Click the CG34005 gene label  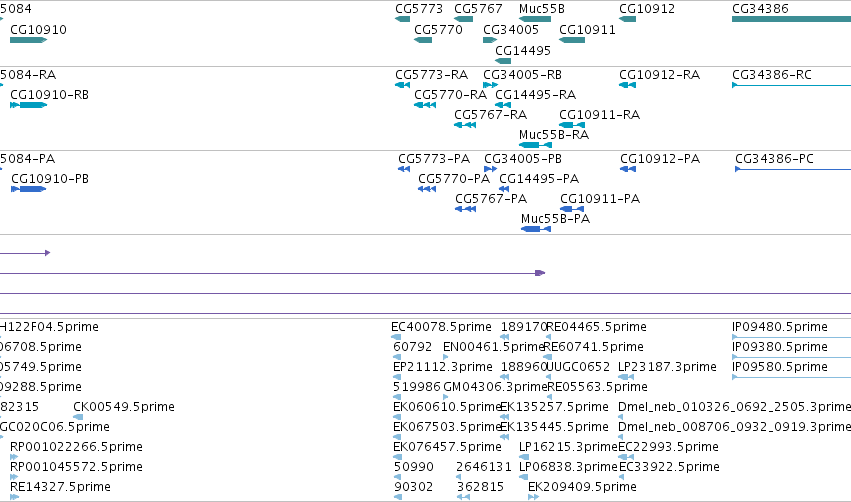511,30
